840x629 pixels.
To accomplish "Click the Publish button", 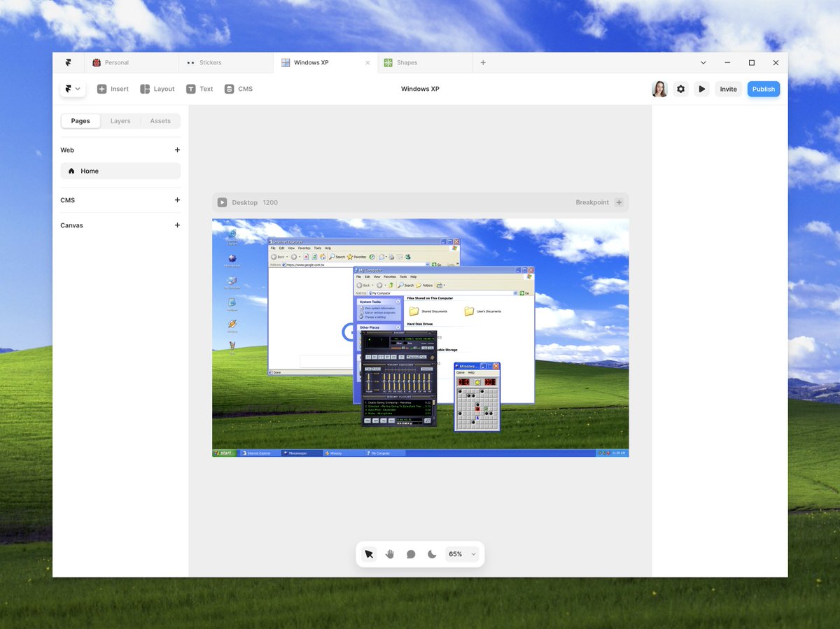I will click(764, 89).
